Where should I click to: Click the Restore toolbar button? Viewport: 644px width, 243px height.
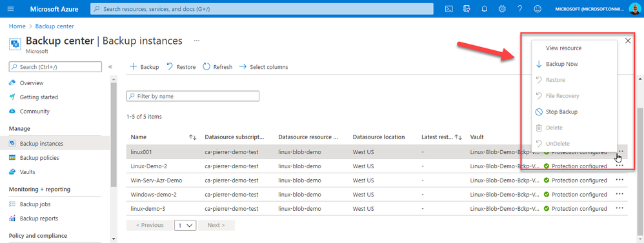point(181,66)
